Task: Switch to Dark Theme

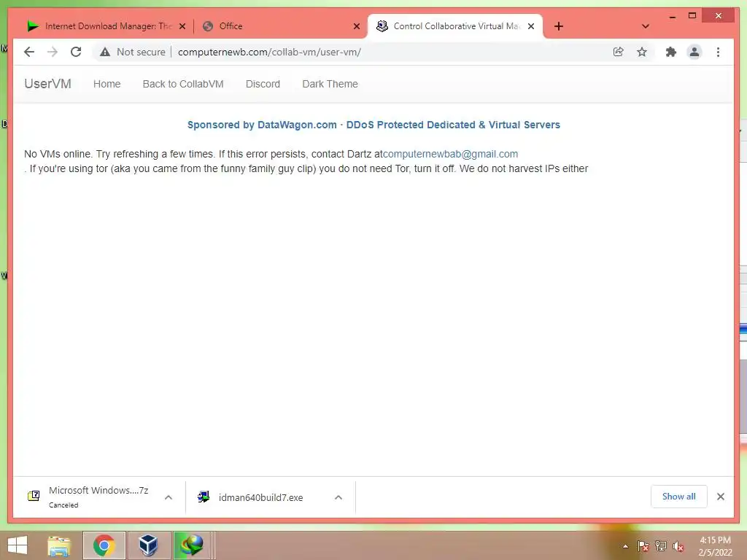Action: (330, 84)
